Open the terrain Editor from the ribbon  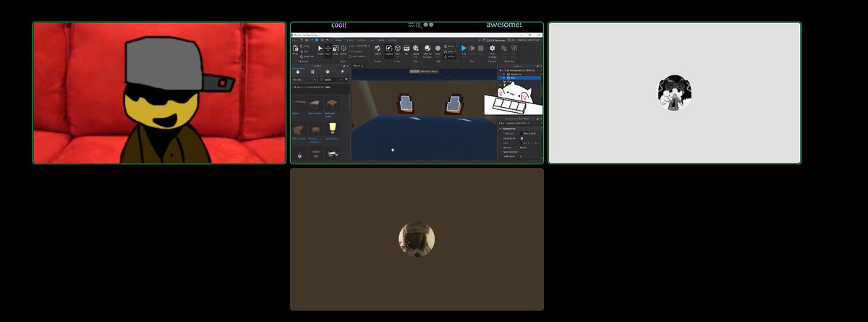coord(378,49)
